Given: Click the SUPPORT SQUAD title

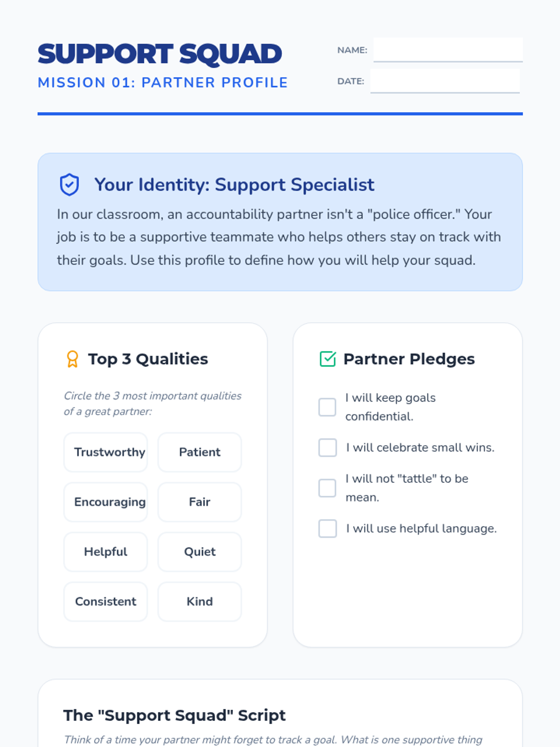Looking at the screenshot, I should pyautogui.click(x=160, y=54).
